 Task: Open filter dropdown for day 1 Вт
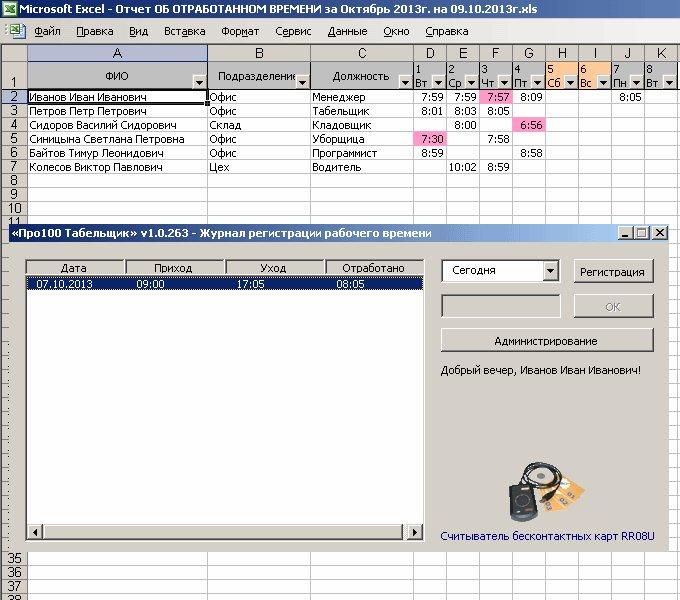[438, 82]
